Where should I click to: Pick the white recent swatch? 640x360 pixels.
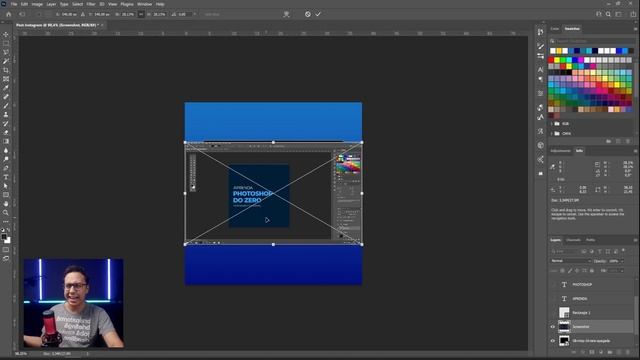click(x=553, y=51)
